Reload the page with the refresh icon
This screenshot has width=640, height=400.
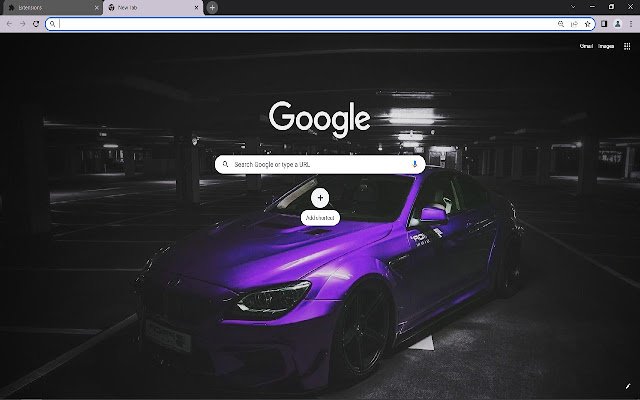(36, 24)
